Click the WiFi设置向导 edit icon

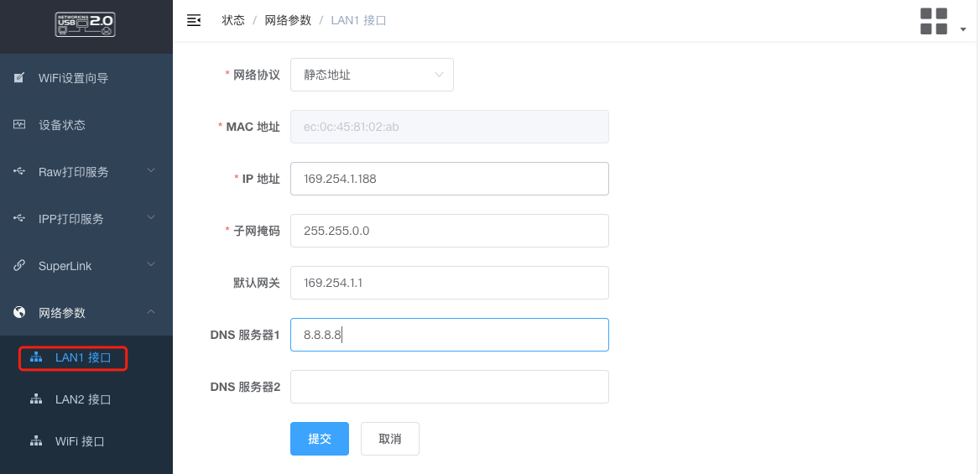pos(19,78)
